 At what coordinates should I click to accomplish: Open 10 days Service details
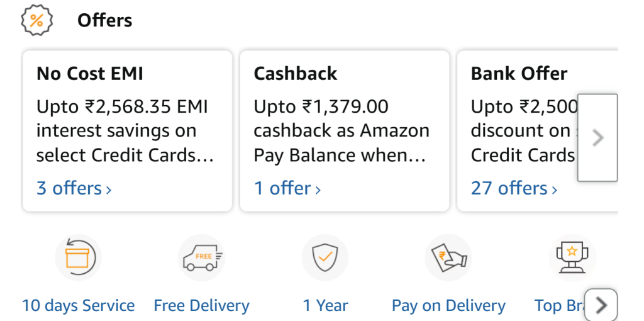pyautogui.click(x=78, y=306)
